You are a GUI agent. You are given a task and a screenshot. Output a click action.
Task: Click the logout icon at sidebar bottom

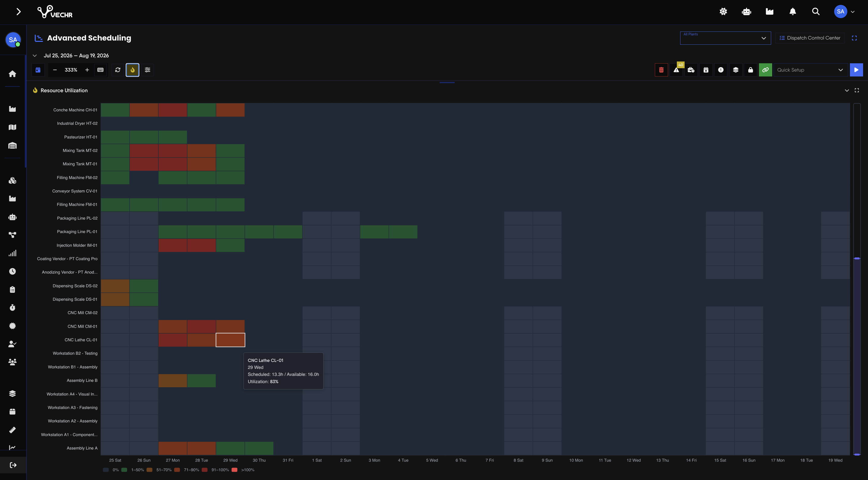click(13, 465)
